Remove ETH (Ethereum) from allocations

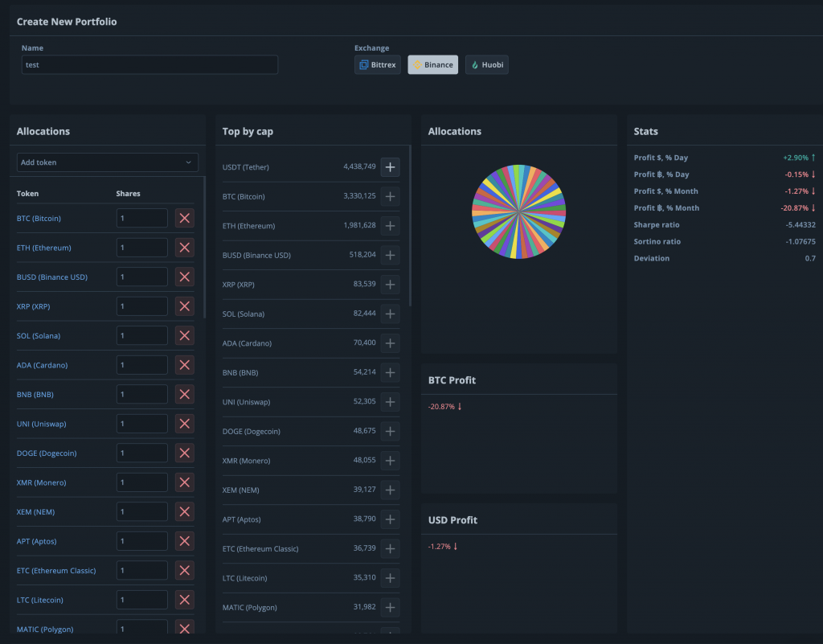pos(184,248)
